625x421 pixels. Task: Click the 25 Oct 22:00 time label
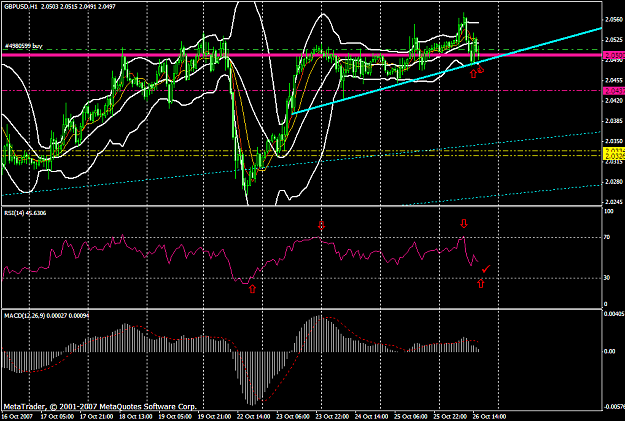point(450,416)
